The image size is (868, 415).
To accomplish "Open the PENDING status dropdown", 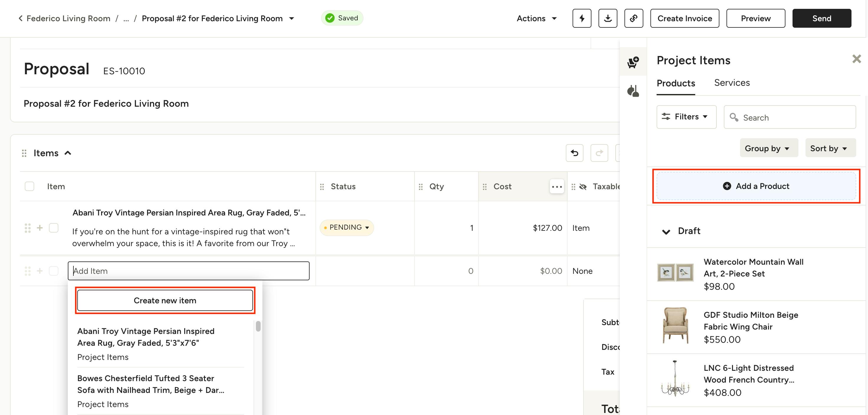I will tap(346, 227).
